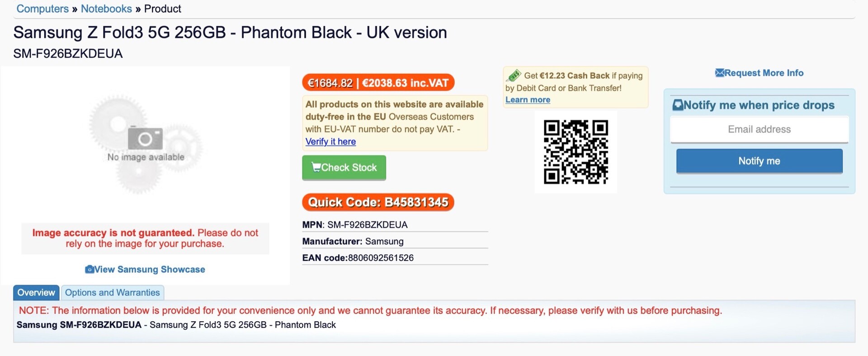868x356 pixels.
Task: Click the shopping cart icon on Check Stock
Action: pos(316,167)
